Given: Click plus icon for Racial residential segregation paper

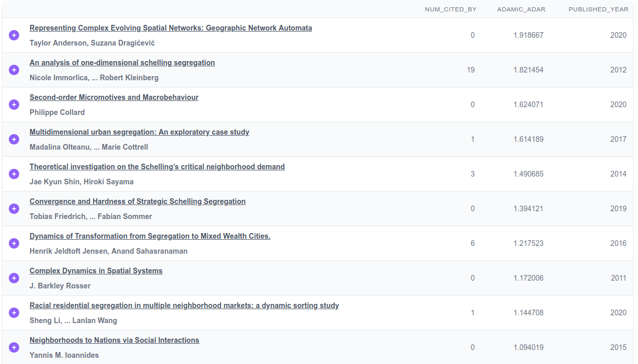Looking at the screenshot, I should tap(14, 313).
